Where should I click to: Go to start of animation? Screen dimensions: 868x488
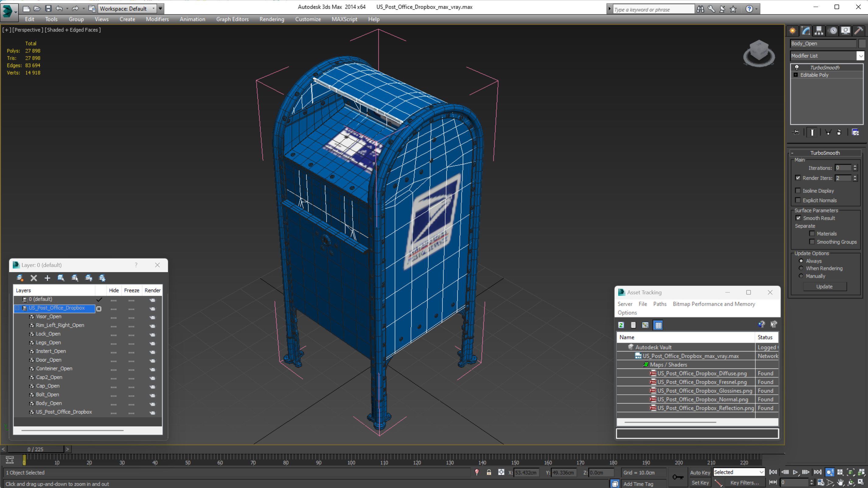(773, 472)
